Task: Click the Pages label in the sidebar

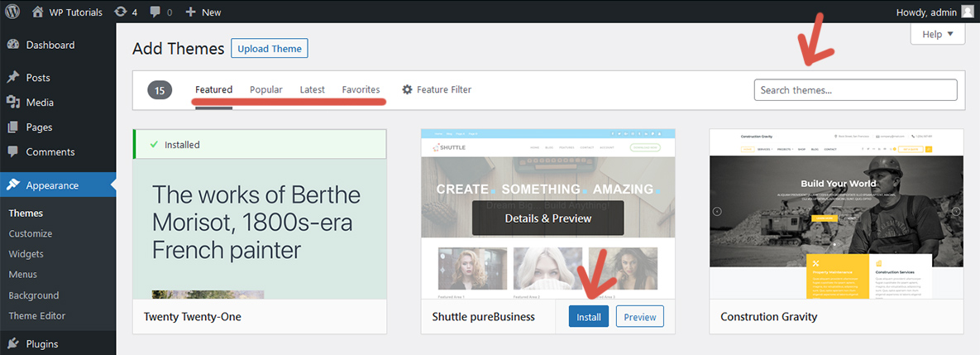Action: pyautogui.click(x=40, y=127)
